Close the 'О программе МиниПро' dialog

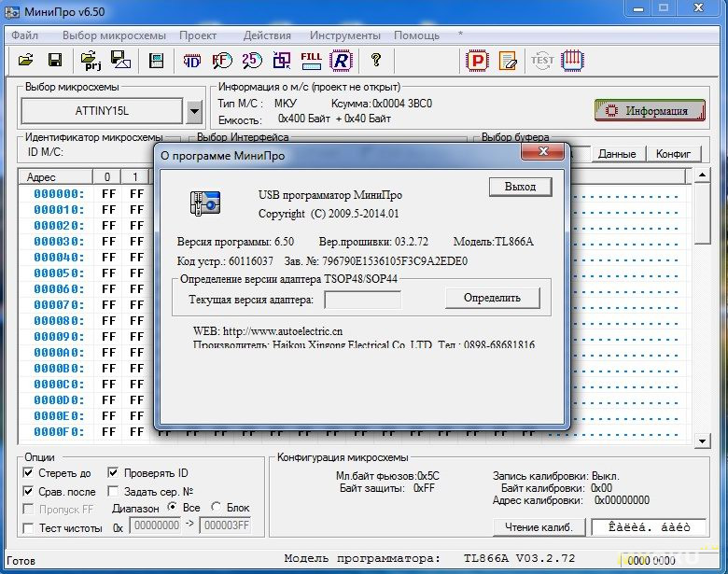(x=543, y=151)
